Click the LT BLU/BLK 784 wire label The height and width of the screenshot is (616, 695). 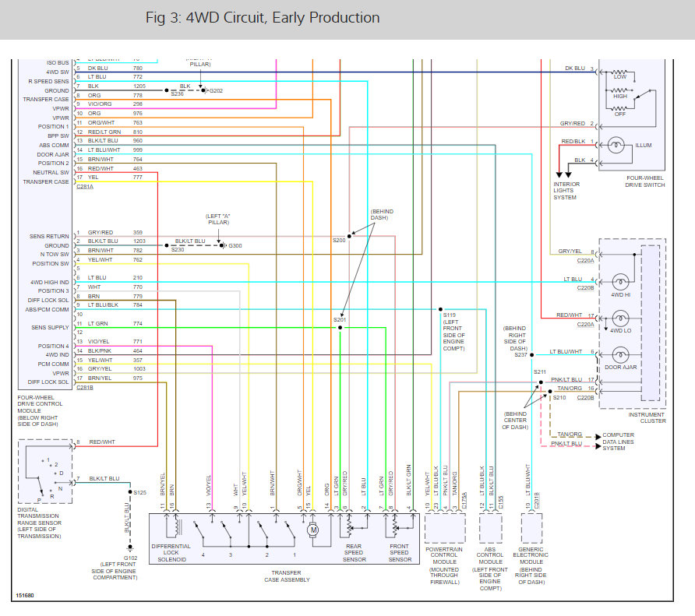115,305
